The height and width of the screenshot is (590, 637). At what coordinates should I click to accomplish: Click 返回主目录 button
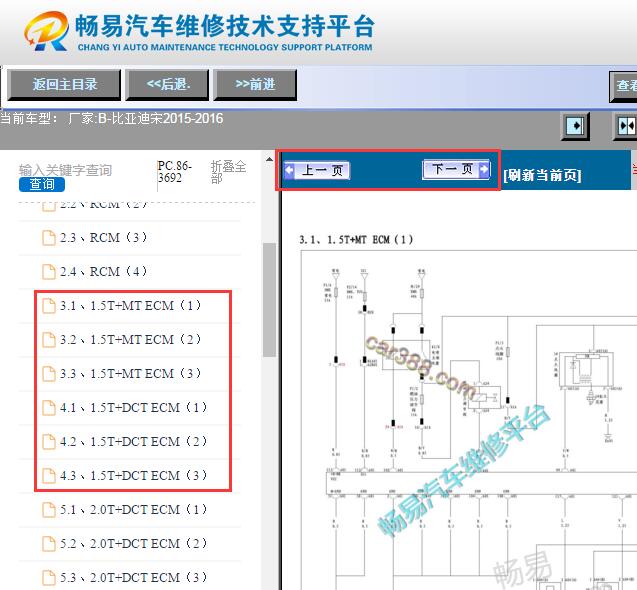[x=64, y=85]
